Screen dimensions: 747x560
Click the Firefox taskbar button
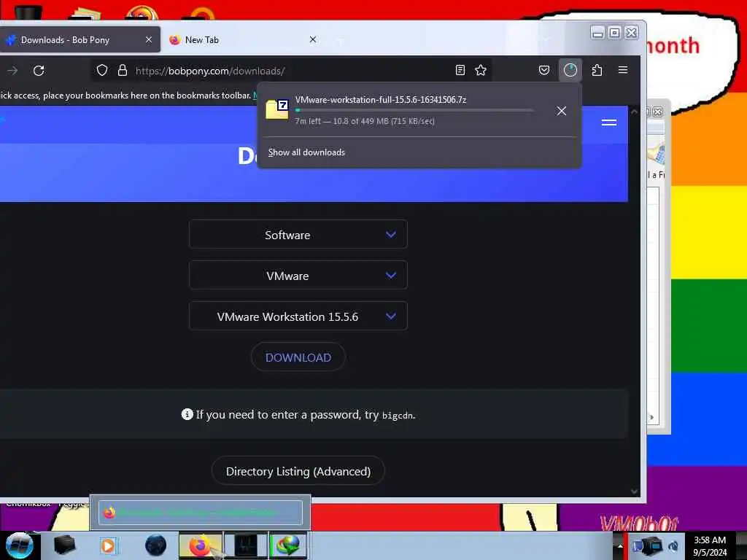click(x=201, y=545)
